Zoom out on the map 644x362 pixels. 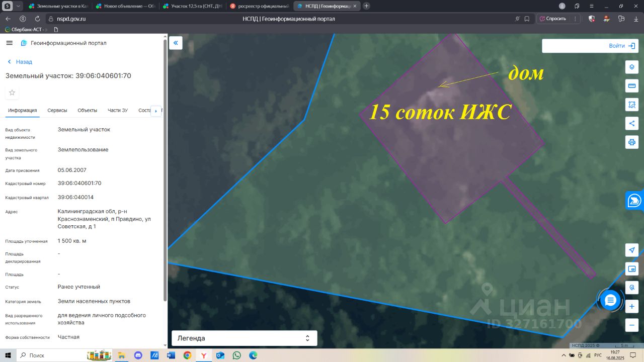632,325
